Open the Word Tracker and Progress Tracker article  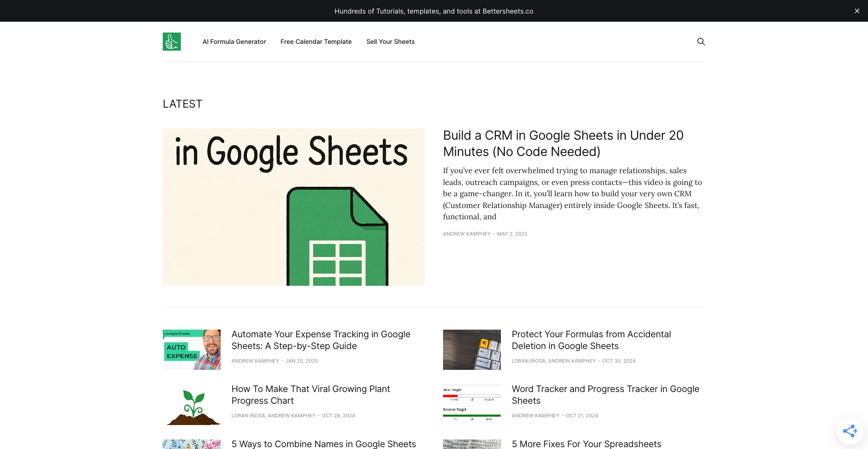pos(605,394)
